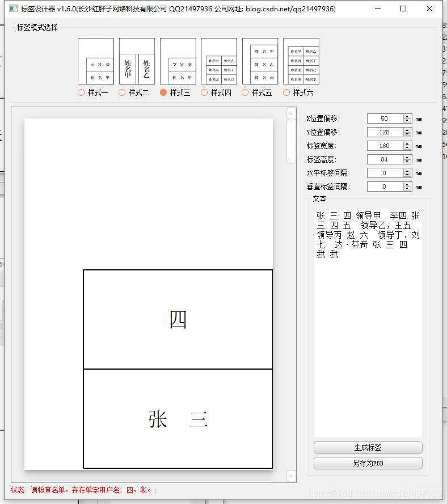Decrease the 标签高度 value with down arrow

[407, 162]
